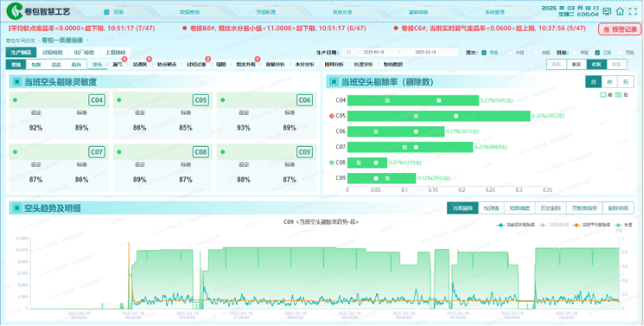Open the 数据查询 top menu
Screen dimensions: 644x326
pos(189,12)
